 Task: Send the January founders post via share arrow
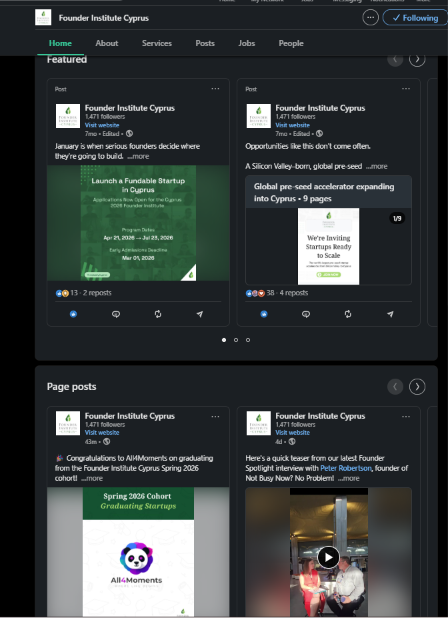tap(200, 314)
